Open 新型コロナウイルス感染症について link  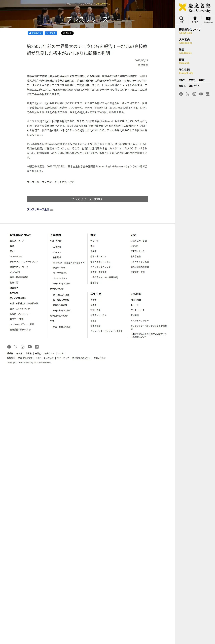coord(149,335)
